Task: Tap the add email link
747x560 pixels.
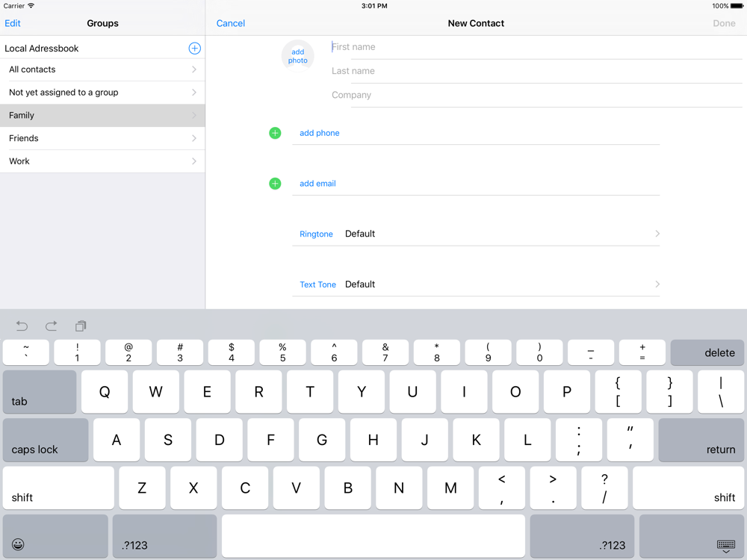Action: point(317,184)
